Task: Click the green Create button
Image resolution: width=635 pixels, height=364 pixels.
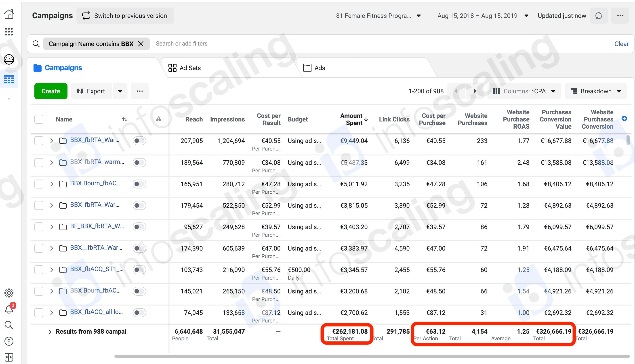Action: tap(51, 91)
